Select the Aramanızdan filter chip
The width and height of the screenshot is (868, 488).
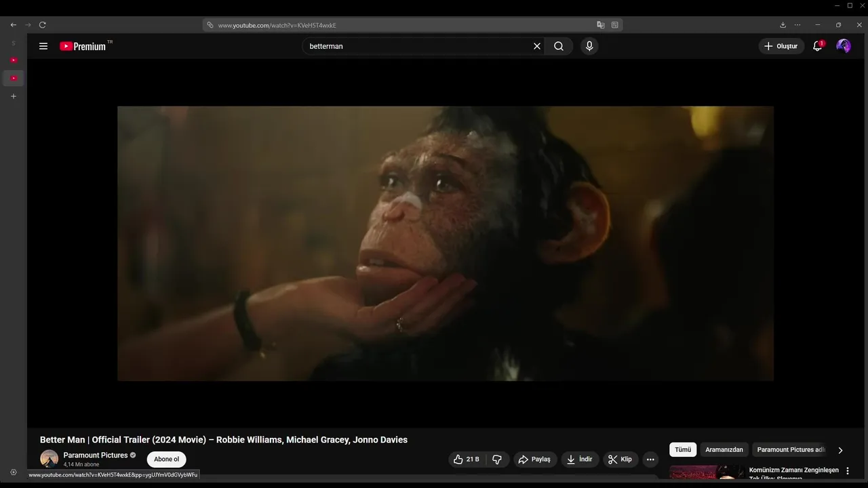[724, 449]
